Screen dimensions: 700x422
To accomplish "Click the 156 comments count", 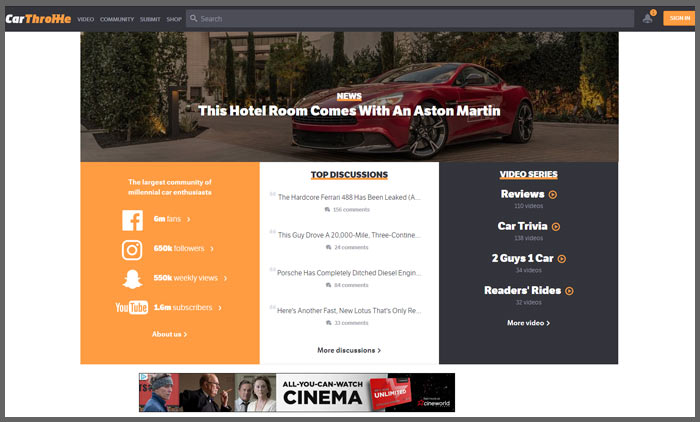I will (x=351, y=209).
